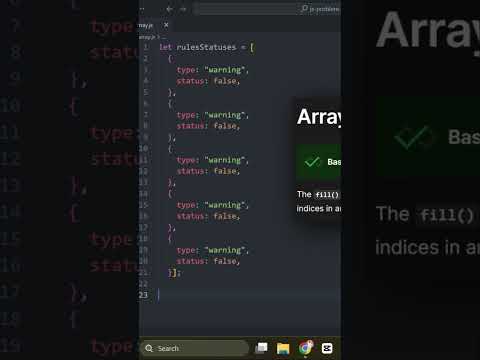Click the editor forward navigation arrow
Screen dimensions: 480x360
pyautogui.click(x=183, y=9)
